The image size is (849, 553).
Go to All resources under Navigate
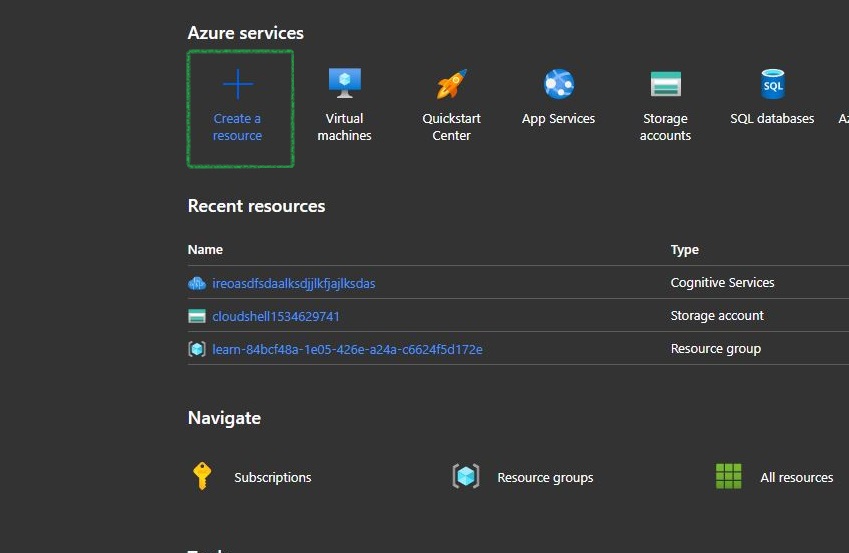point(796,477)
